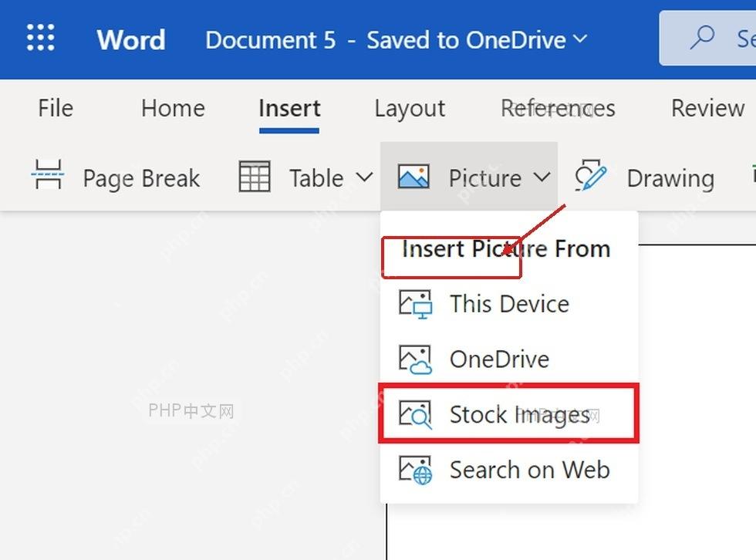Click the Document 5 title text
The width and height of the screenshot is (756, 560).
[x=271, y=40]
